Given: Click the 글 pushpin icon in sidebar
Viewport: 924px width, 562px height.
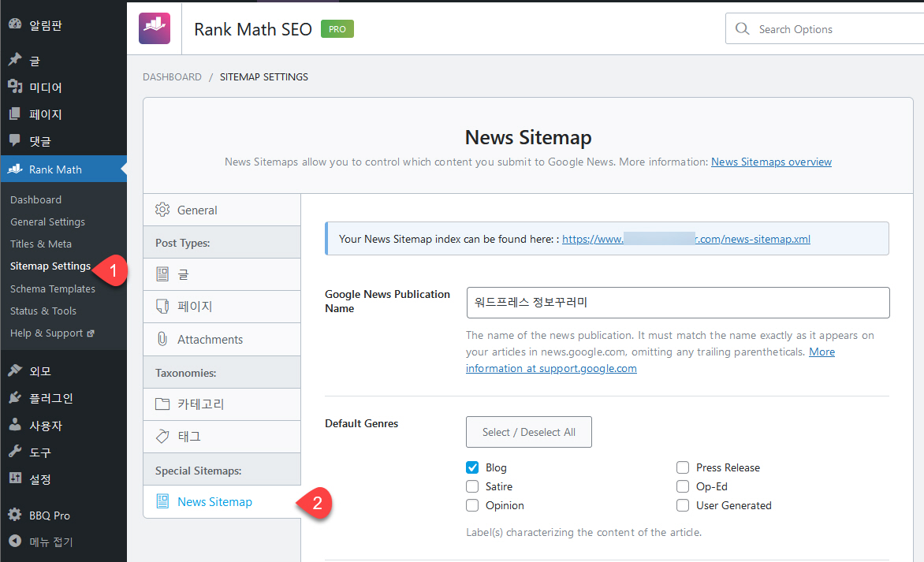Looking at the screenshot, I should [x=15, y=59].
